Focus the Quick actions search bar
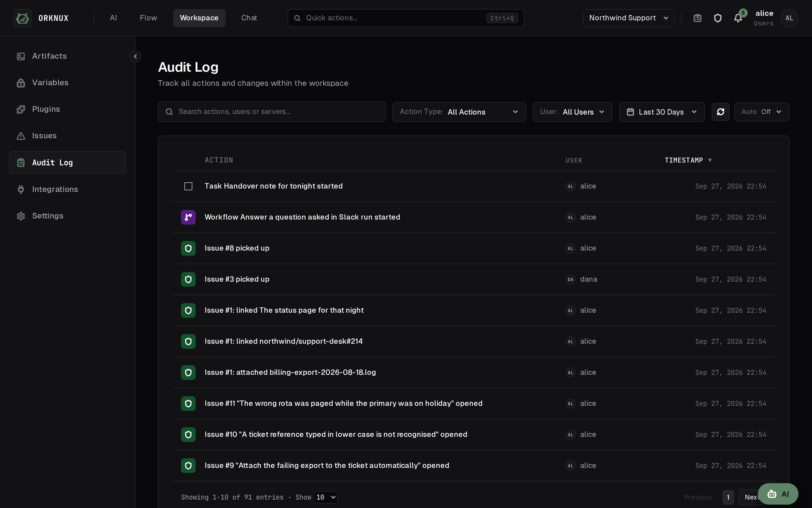 tap(406, 18)
